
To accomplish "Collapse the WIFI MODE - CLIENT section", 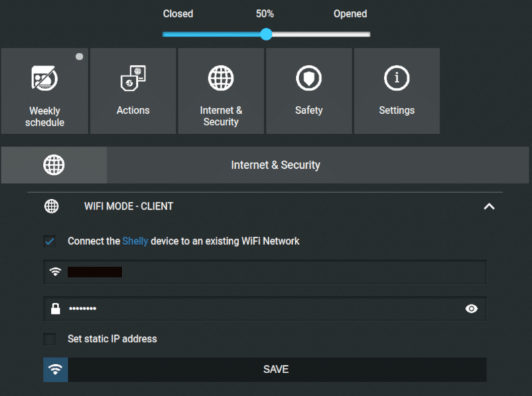I will [x=489, y=206].
